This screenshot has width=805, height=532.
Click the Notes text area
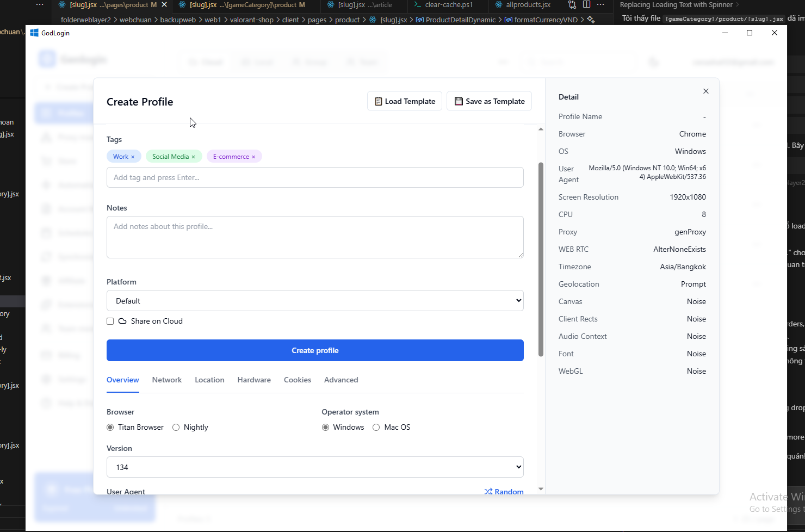[x=315, y=237]
